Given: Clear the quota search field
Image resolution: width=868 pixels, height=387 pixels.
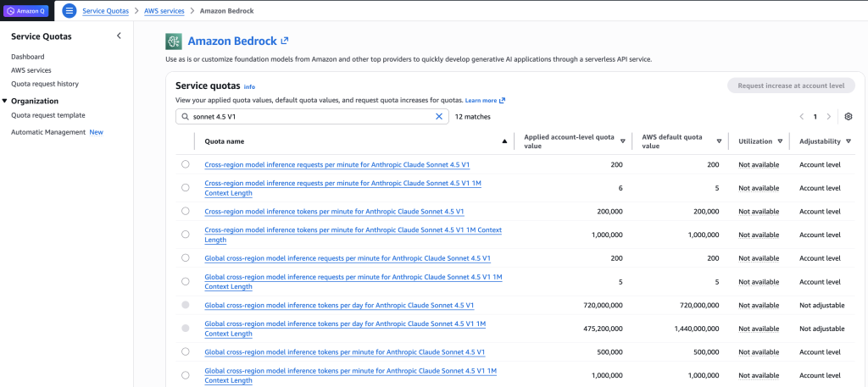Looking at the screenshot, I should [440, 117].
